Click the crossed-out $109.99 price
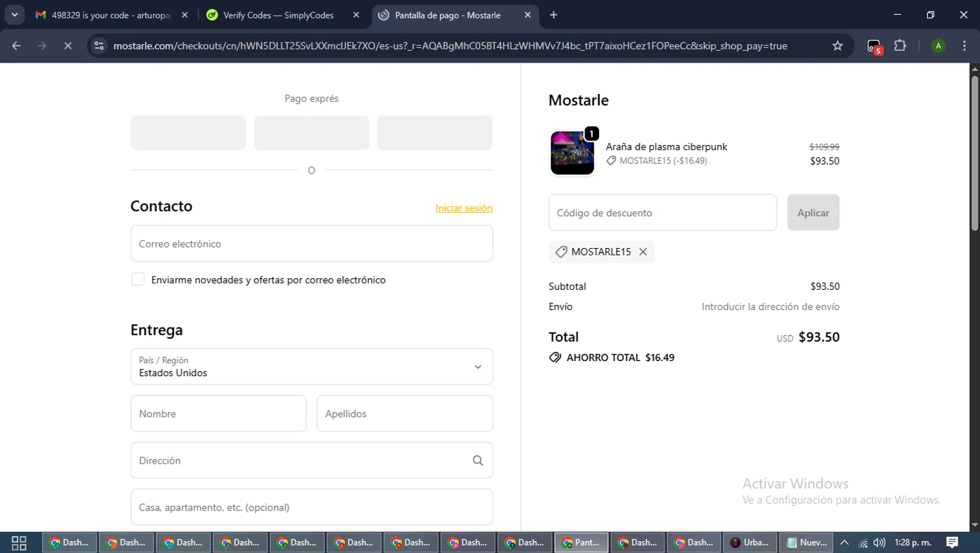The width and height of the screenshot is (980, 553). tap(825, 147)
